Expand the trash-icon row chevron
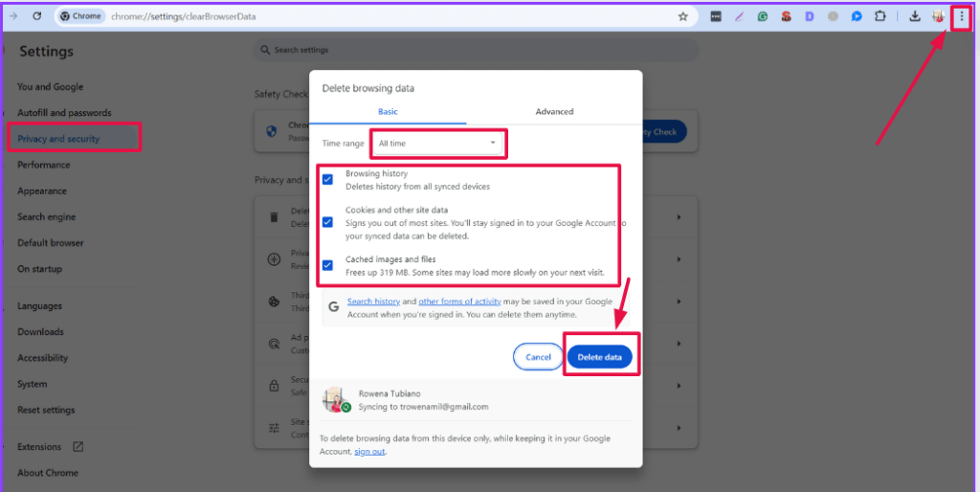Image resolution: width=980 pixels, height=492 pixels. [x=679, y=217]
